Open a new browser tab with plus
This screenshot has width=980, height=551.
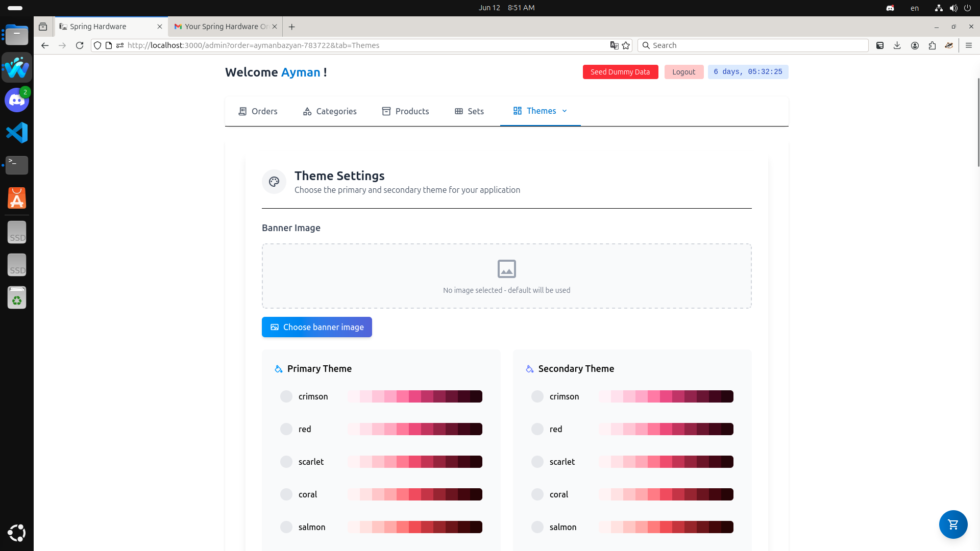click(292, 27)
